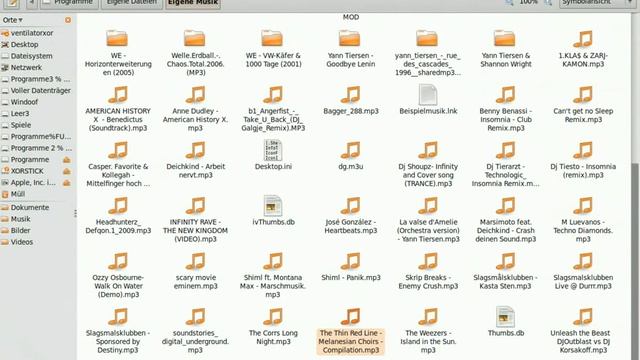Select José González - Heartbeats.mp3
This screenshot has width=640, height=360.
(351, 215)
